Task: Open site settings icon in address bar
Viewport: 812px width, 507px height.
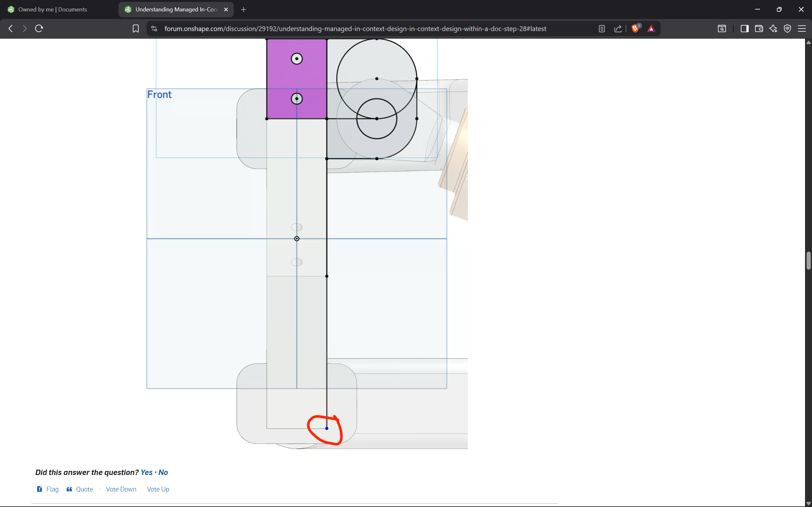Action: tap(154, 29)
